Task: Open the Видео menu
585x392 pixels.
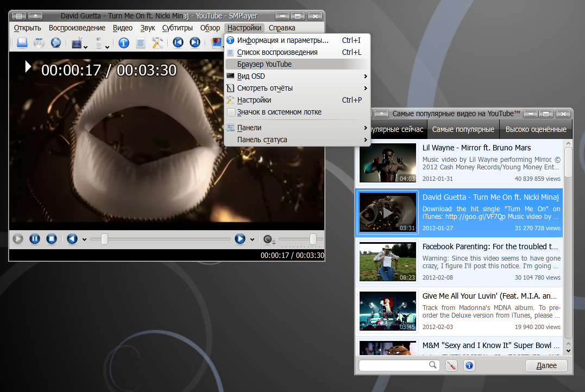Action: [x=123, y=28]
